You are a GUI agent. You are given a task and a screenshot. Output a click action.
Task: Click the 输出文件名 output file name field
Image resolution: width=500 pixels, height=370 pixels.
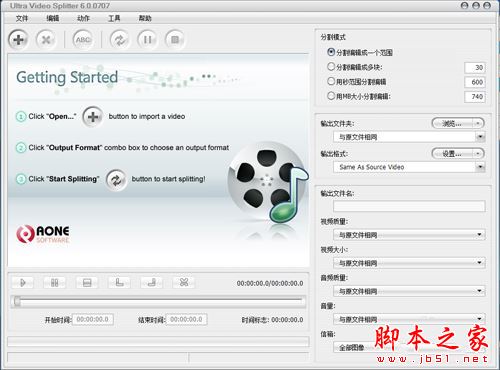409,206
